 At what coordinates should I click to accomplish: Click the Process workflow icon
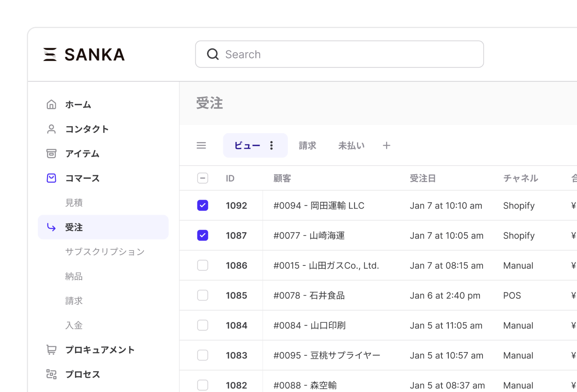tap(51, 374)
